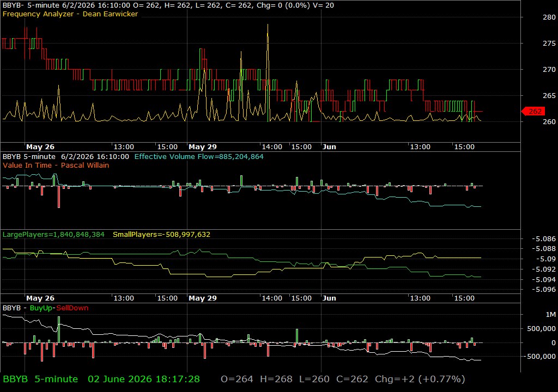
Task: Click the 260 price axis label
Action: (x=549, y=121)
